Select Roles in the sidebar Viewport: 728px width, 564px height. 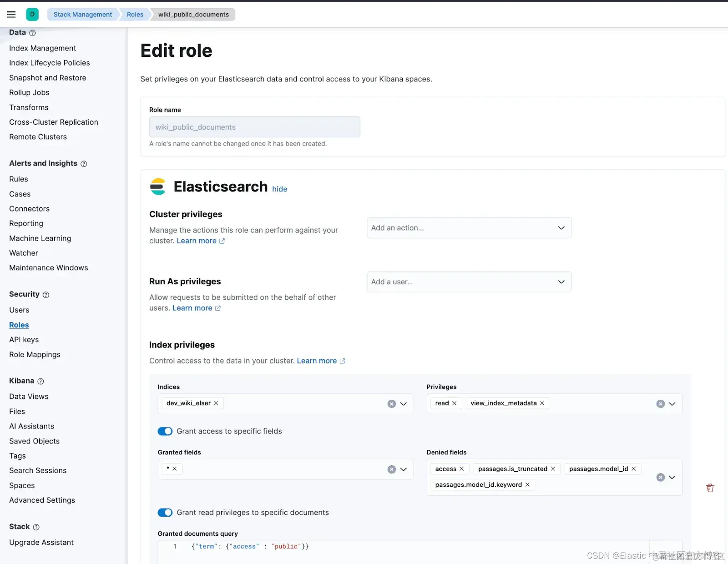[19, 325]
